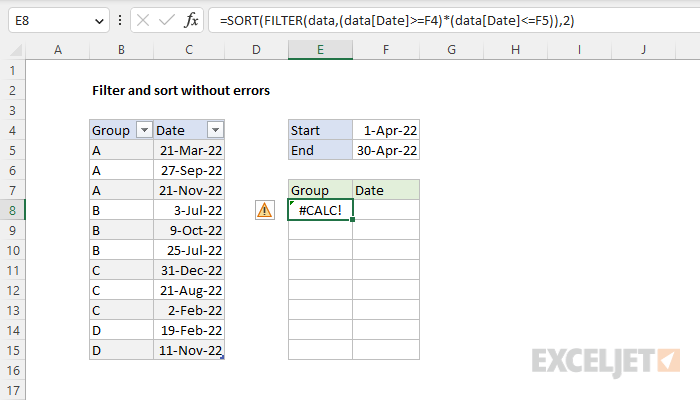Select column C header
The width and height of the screenshot is (700, 400).
coord(189,50)
